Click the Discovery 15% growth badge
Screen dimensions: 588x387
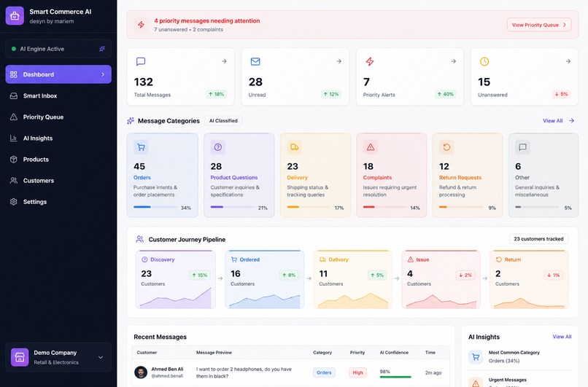click(x=199, y=275)
